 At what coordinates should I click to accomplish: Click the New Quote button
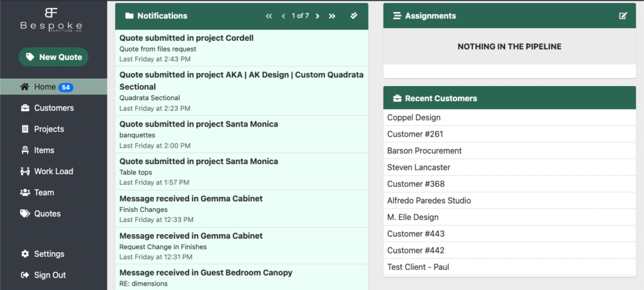pos(53,57)
